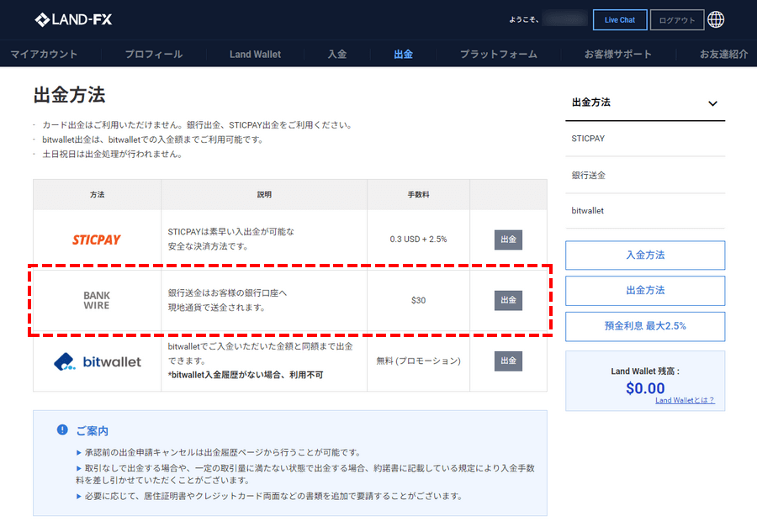Click the 0.3 USD + 2.5% fee

pyautogui.click(x=418, y=240)
